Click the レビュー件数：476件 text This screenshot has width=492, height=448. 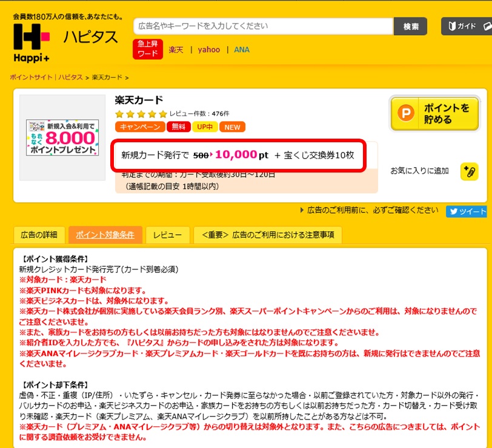point(199,114)
